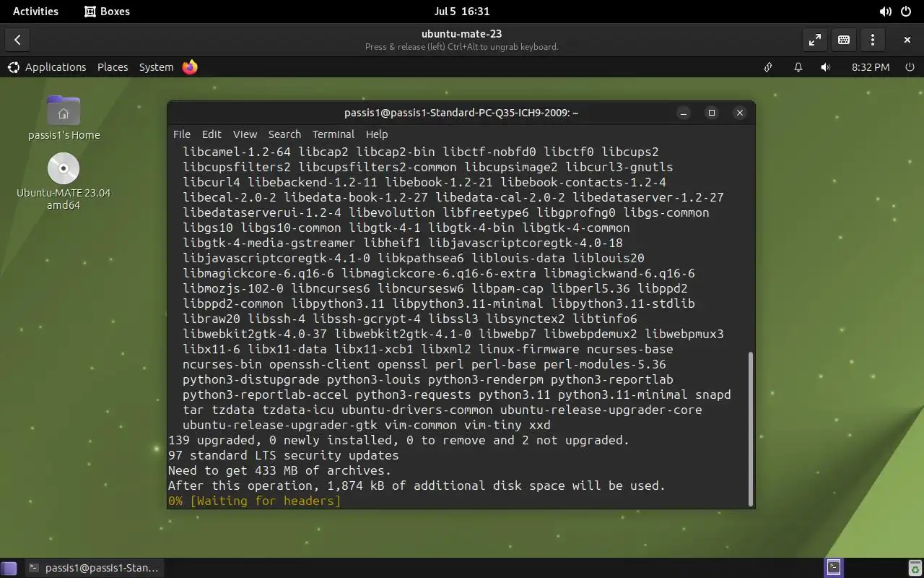Toggle Boxes fullscreen mode
This screenshot has width=924, height=578.
coord(815,40)
